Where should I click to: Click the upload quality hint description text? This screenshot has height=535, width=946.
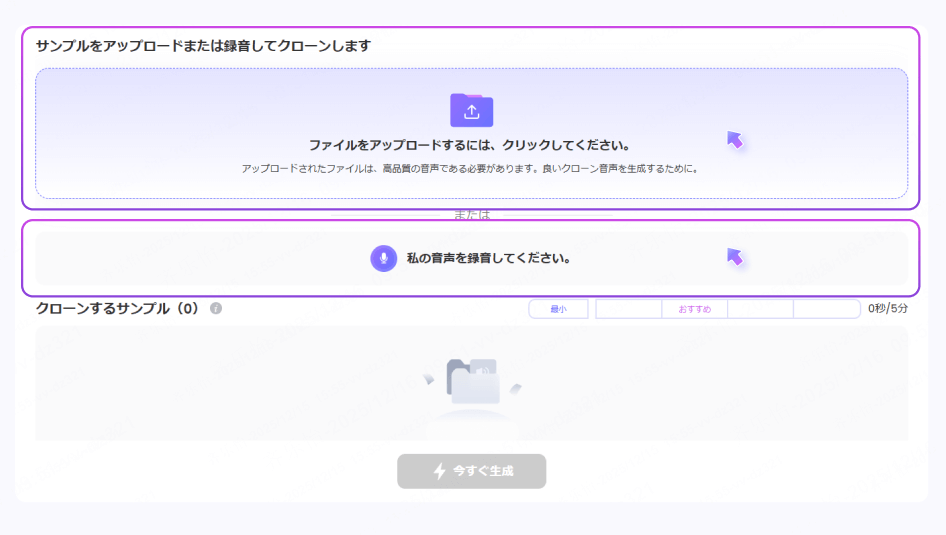[x=470, y=169]
